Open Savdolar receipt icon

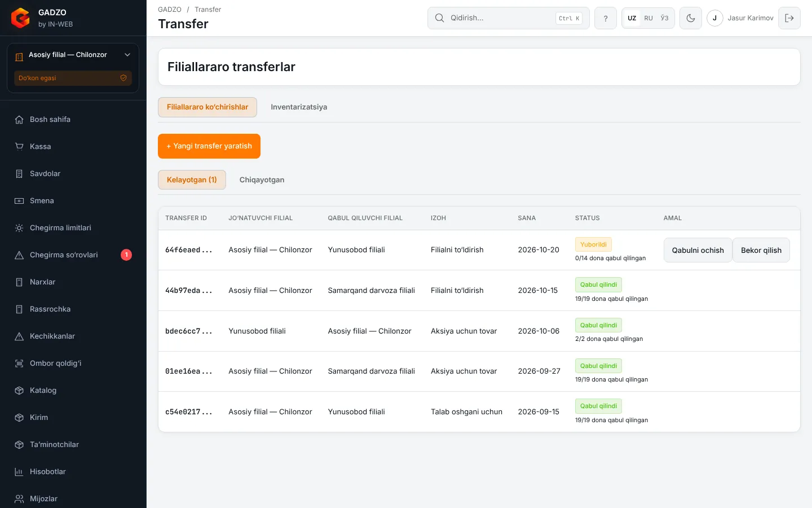coord(19,174)
